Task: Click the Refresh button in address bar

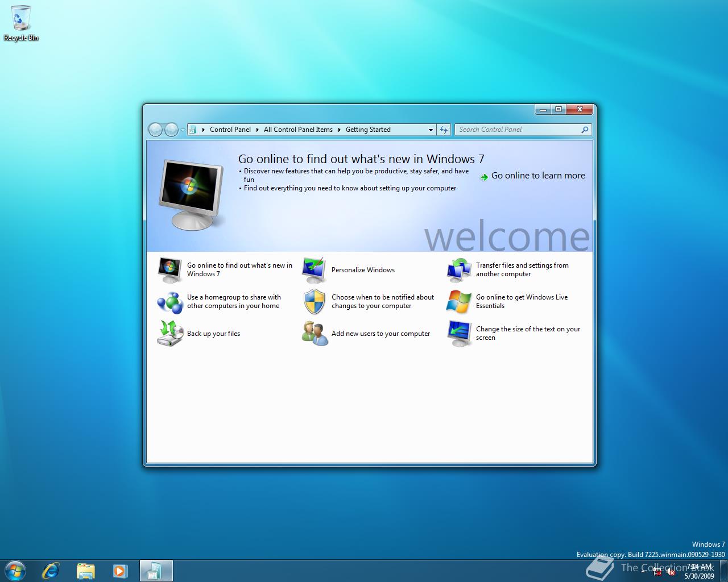Action: pyautogui.click(x=444, y=130)
